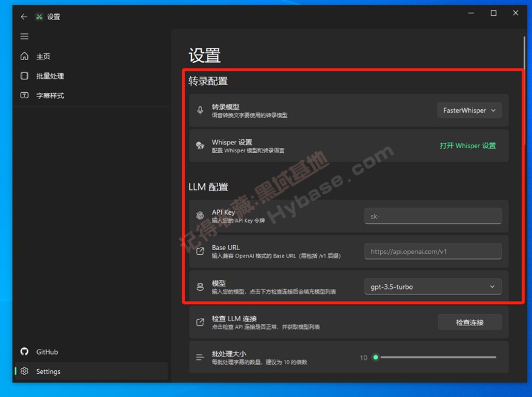Click the link icon for 检查 LLM 连接
This screenshot has height=397, width=532.
[x=200, y=322]
